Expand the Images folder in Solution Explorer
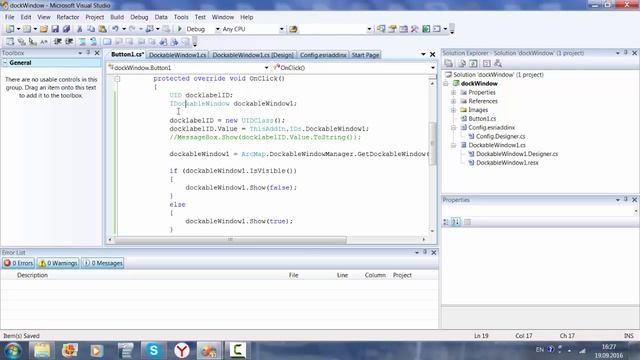This screenshot has width=640, height=360. pos(453,110)
